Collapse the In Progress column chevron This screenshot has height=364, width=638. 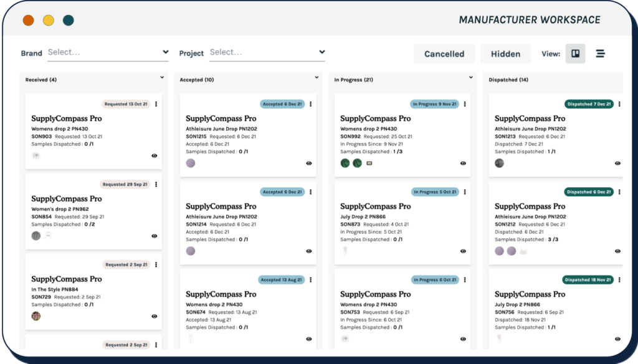coord(471,77)
